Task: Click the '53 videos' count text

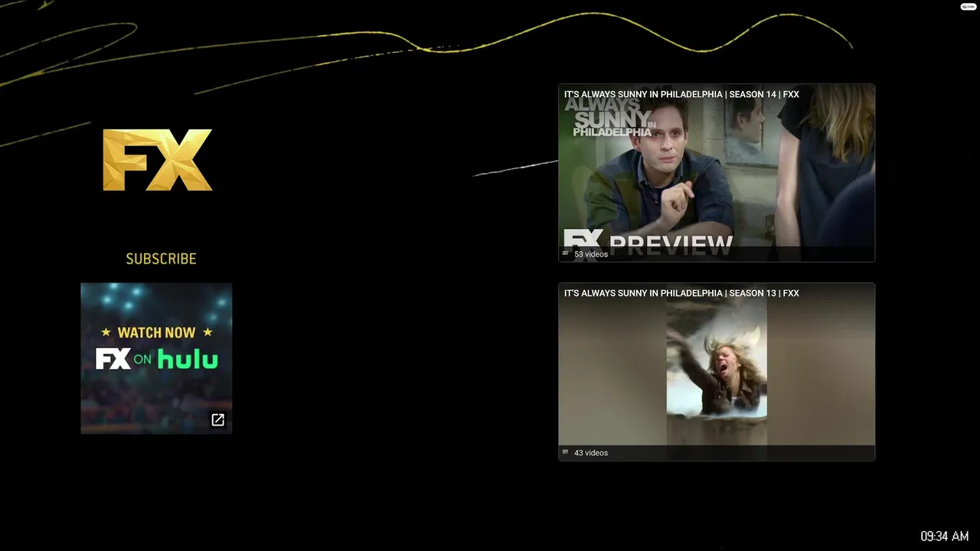Action: (591, 254)
